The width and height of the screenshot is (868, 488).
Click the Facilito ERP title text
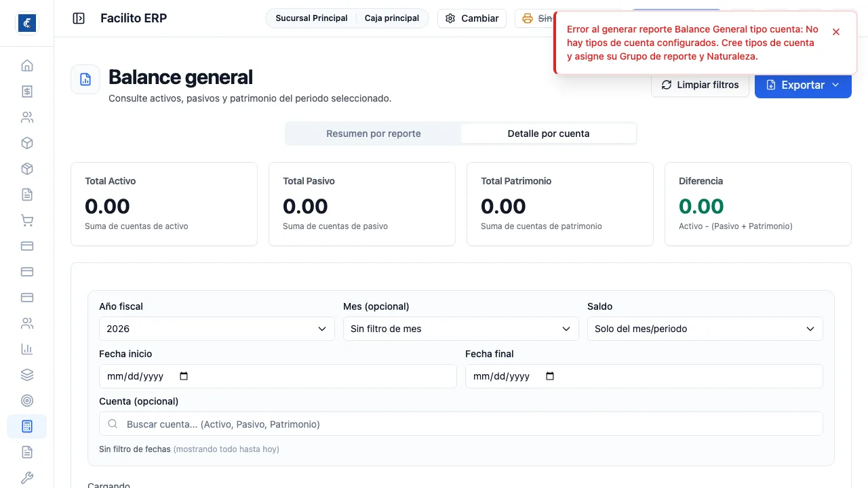pyautogui.click(x=134, y=18)
